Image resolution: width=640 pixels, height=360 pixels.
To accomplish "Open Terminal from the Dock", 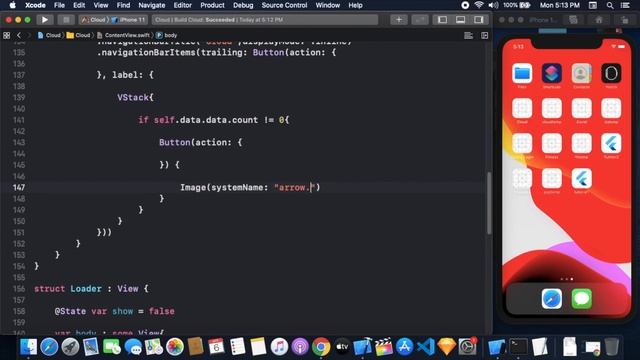I will click(x=518, y=347).
